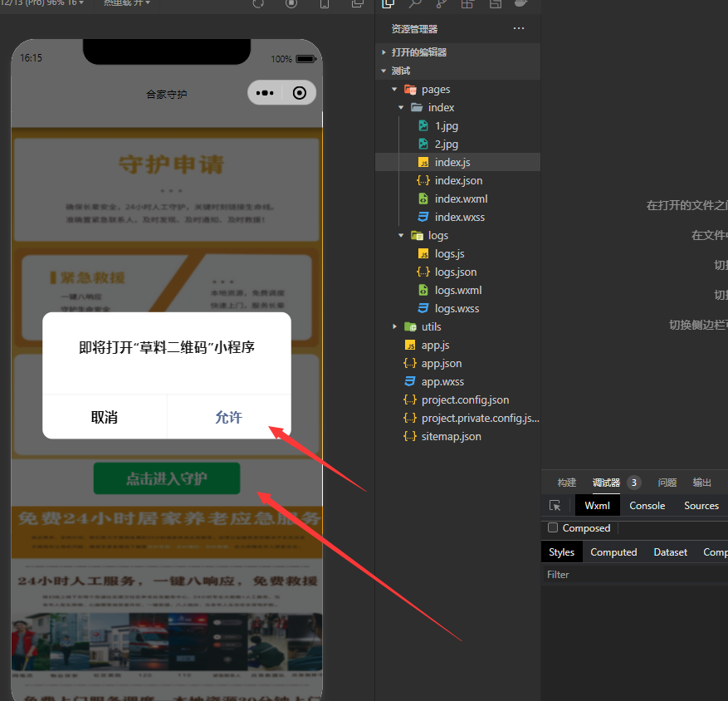Collapse the logs folder

(x=402, y=236)
